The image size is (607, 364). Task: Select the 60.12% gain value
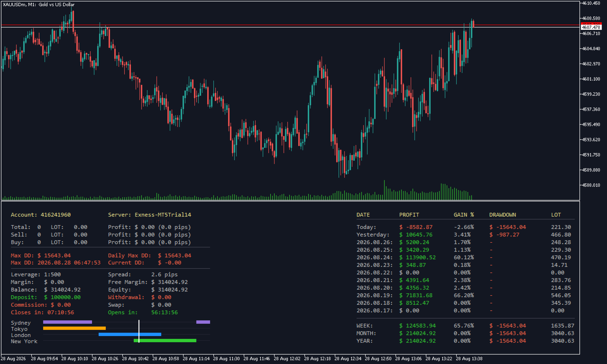[x=464, y=257]
